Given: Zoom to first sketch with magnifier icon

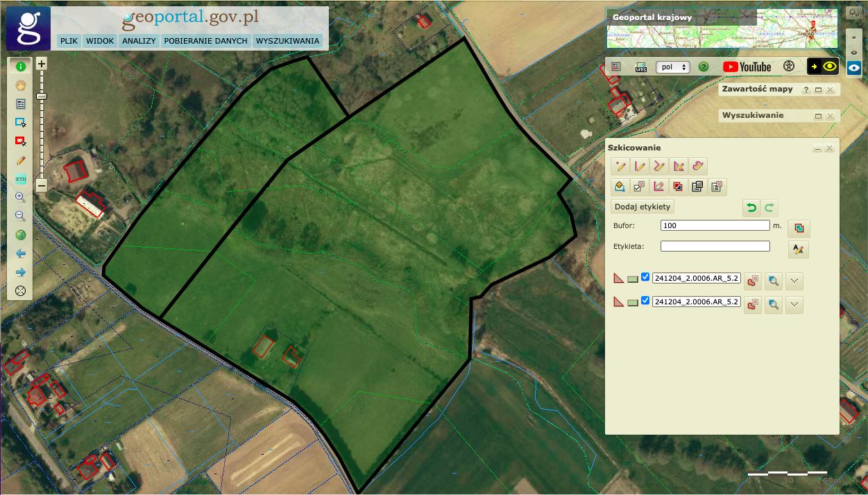Looking at the screenshot, I should (773, 281).
